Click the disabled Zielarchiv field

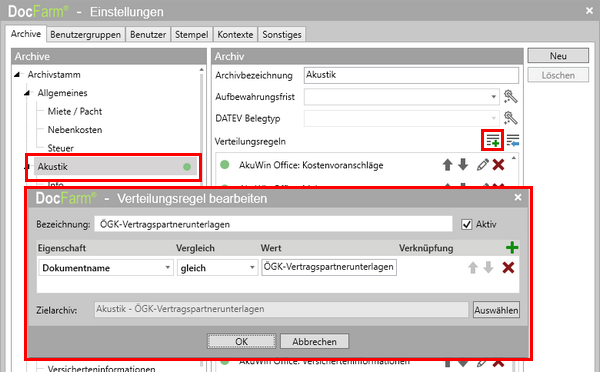point(281,309)
